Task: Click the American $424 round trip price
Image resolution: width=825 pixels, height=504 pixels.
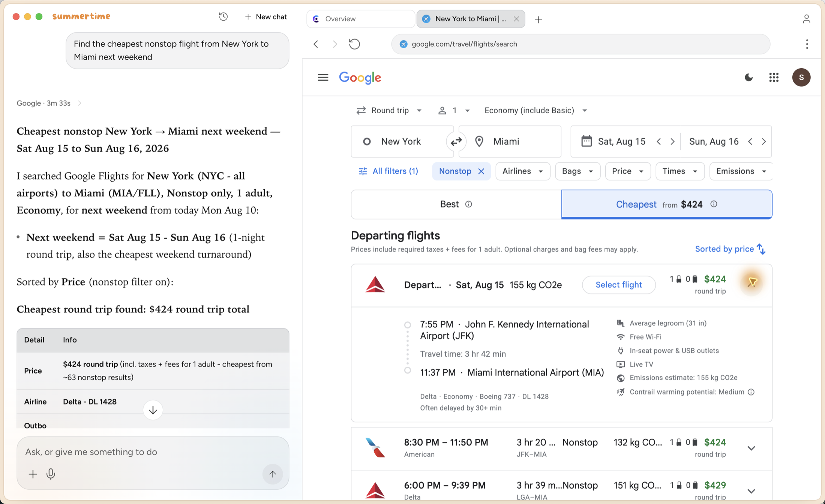Action: pos(715,443)
